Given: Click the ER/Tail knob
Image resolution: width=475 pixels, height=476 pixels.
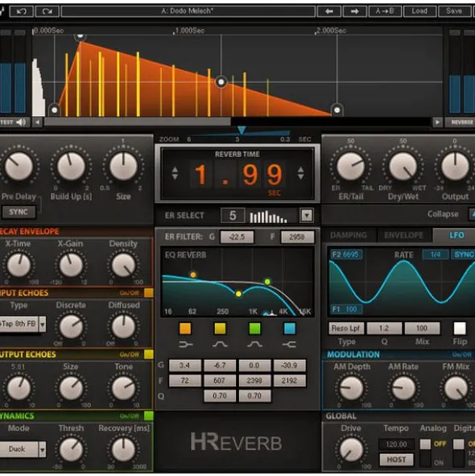Looking at the screenshot, I should 351,167.
